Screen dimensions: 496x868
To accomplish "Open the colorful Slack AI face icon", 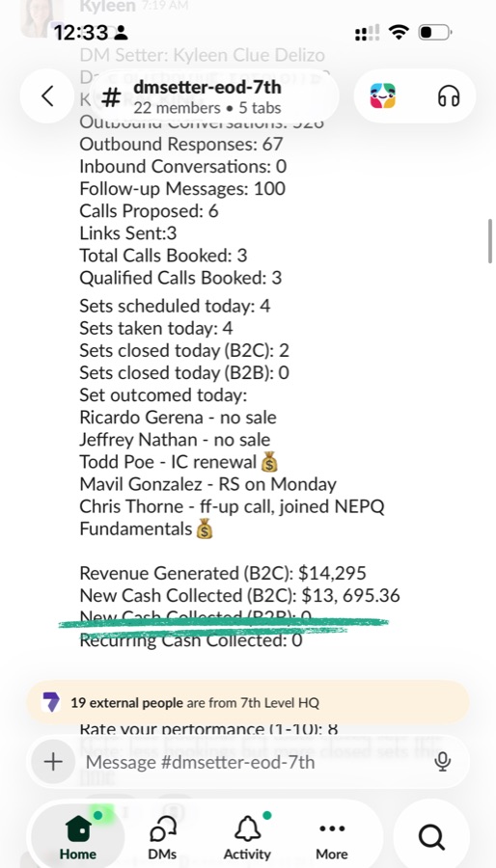I will [382, 95].
